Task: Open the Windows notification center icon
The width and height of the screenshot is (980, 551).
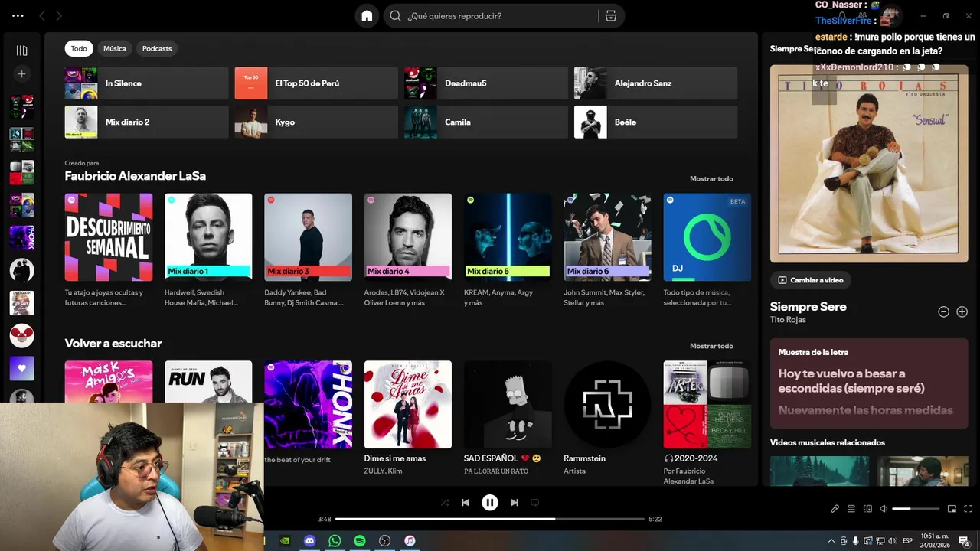Action: coord(964,540)
